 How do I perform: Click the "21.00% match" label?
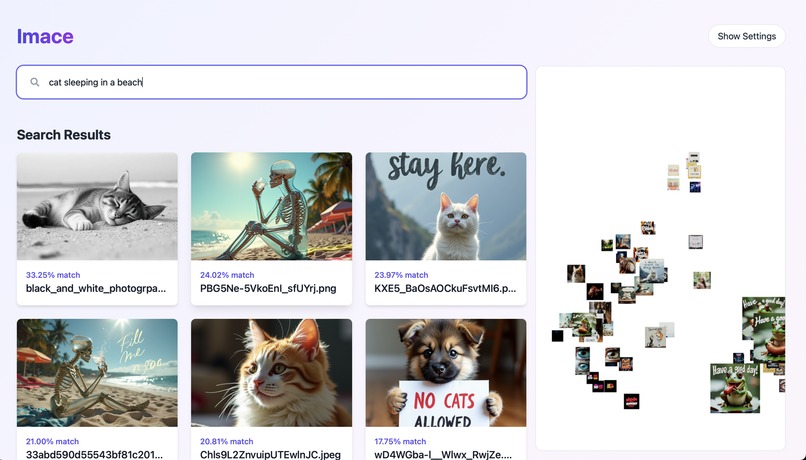tap(52, 441)
